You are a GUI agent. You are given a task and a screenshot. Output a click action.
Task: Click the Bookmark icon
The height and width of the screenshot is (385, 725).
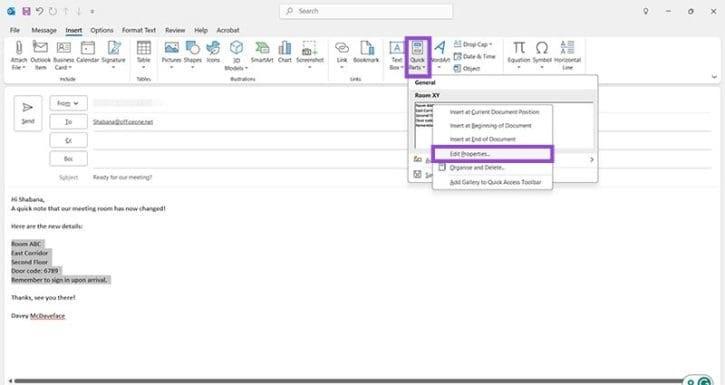tap(366, 48)
